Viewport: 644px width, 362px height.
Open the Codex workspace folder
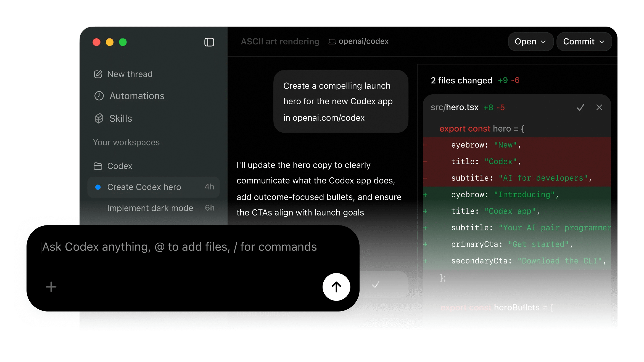120,166
